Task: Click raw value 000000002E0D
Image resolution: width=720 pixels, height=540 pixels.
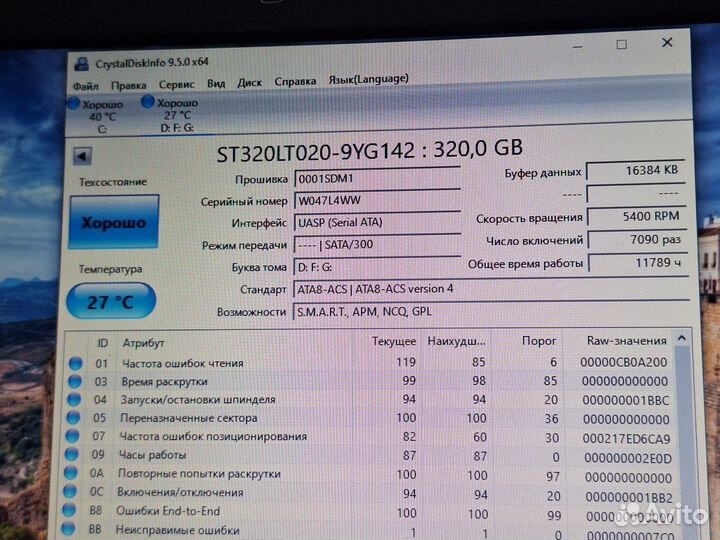Action: click(628, 458)
